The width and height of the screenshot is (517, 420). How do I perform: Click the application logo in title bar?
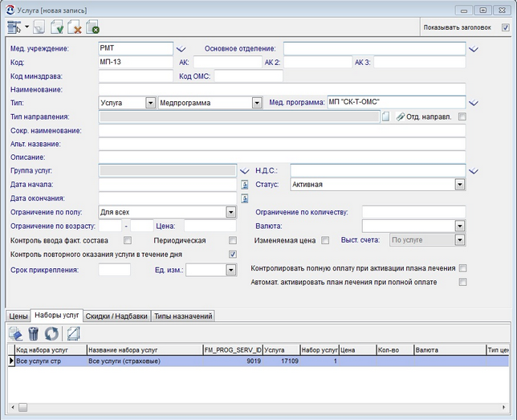point(10,10)
